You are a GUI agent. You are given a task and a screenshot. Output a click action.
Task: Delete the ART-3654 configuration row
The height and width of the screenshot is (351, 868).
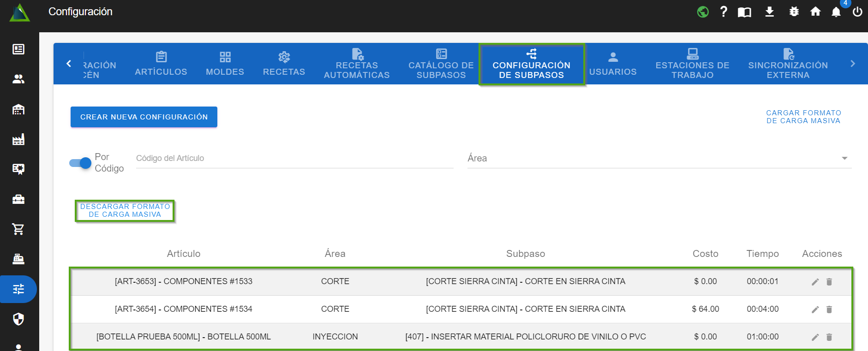[829, 309]
